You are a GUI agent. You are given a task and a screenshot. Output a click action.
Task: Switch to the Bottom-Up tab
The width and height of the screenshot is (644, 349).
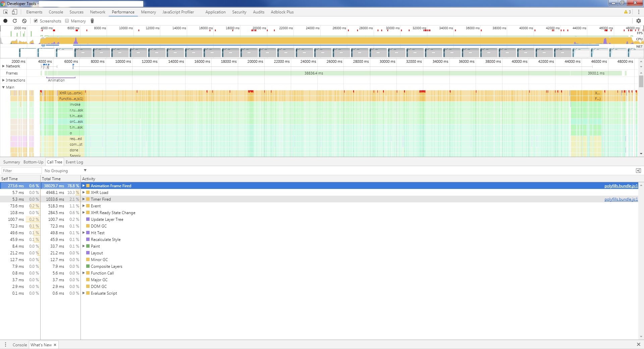pyautogui.click(x=33, y=162)
